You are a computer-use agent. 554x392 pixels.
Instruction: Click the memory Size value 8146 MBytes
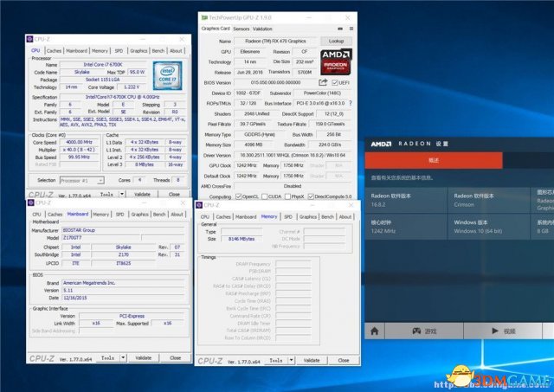tap(242, 239)
